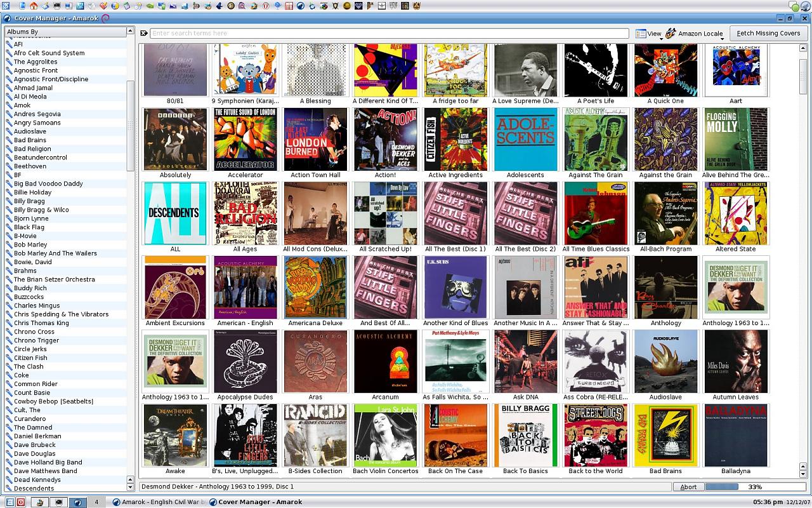Select the Back To Basics Billy Bragg cover
812x508 pixels.
[525, 436]
